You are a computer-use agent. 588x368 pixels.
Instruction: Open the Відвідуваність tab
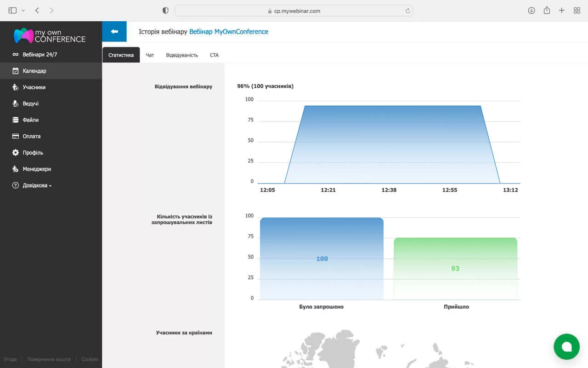pyautogui.click(x=182, y=55)
